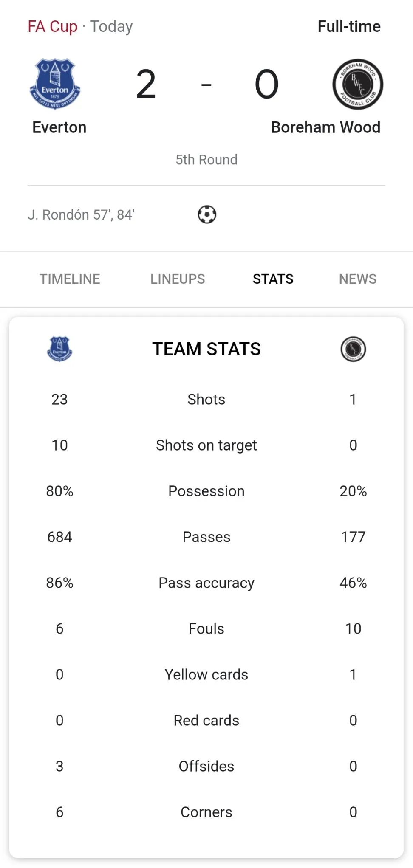This screenshot has height=868, width=413.
Task: Click the Boreham Wood team name
Action: (325, 127)
